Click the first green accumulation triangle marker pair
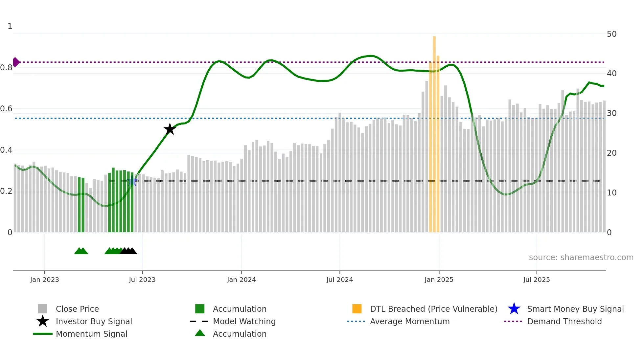This screenshot has height=362, width=644. tap(81, 251)
